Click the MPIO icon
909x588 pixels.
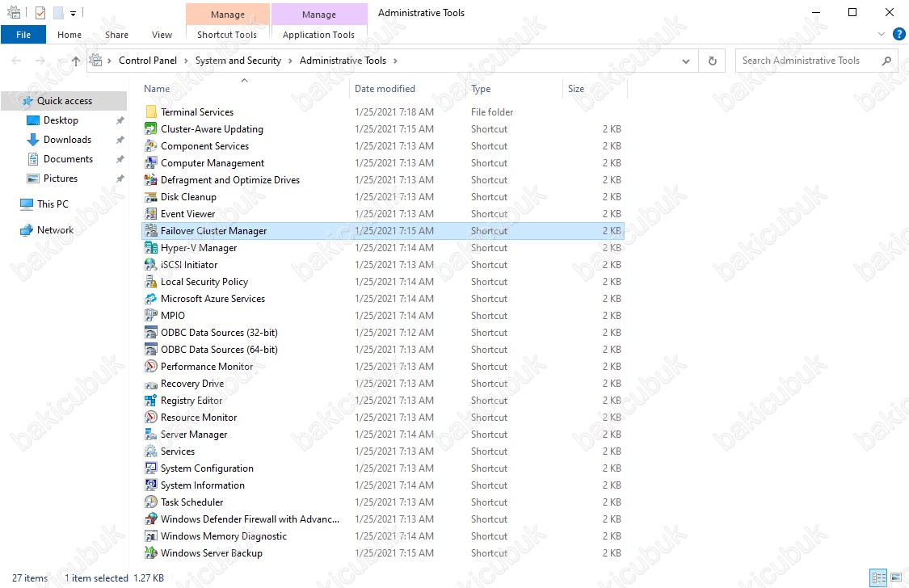point(151,316)
